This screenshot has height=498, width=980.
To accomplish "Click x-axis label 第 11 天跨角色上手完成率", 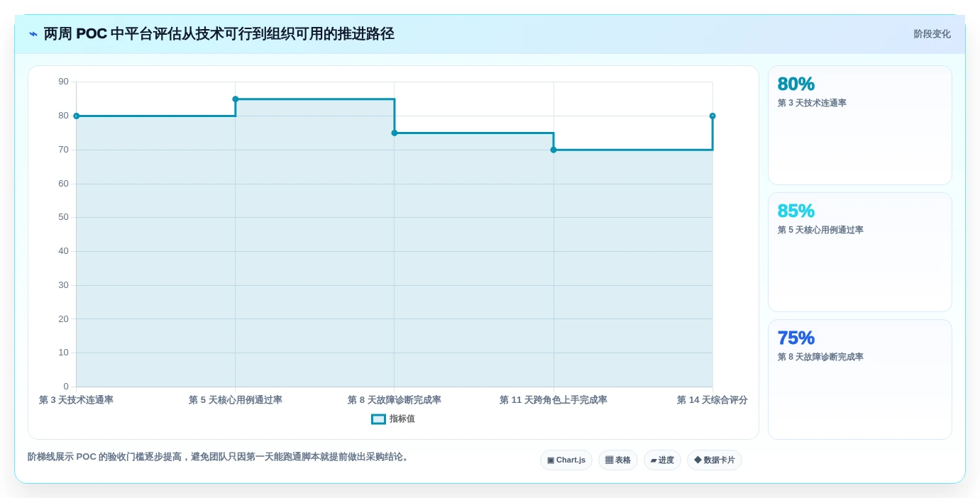I will coord(554,400).
